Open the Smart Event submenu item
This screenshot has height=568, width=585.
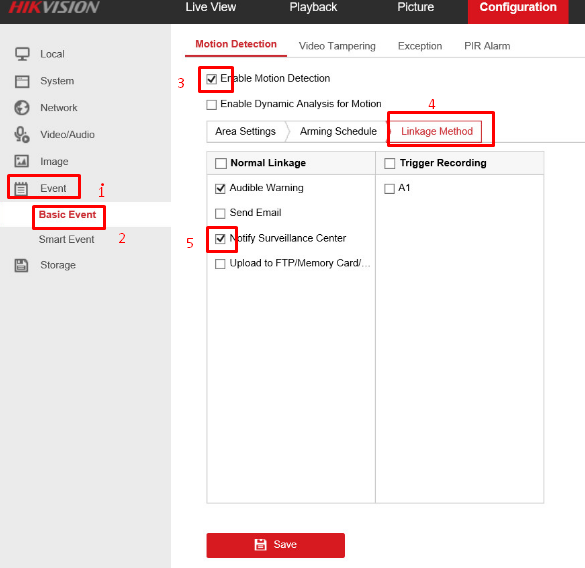[66, 240]
